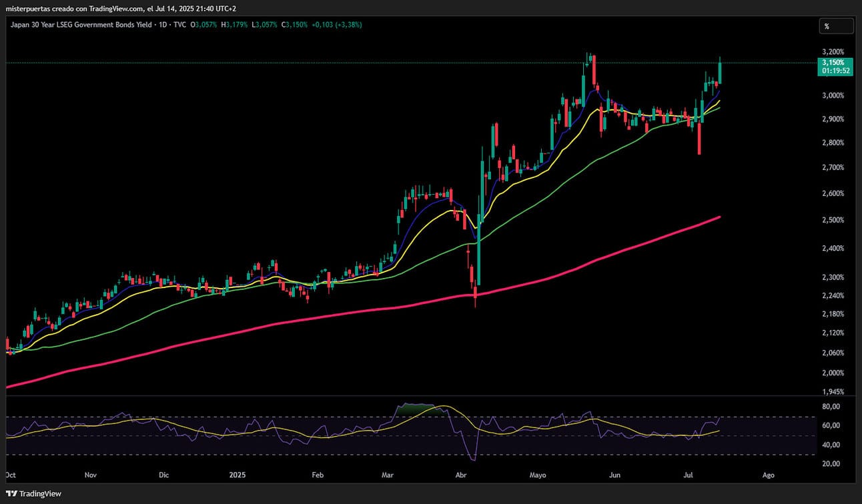Click the 2025 label on time axis
The height and width of the screenshot is (504, 862).
tap(238, 475)
